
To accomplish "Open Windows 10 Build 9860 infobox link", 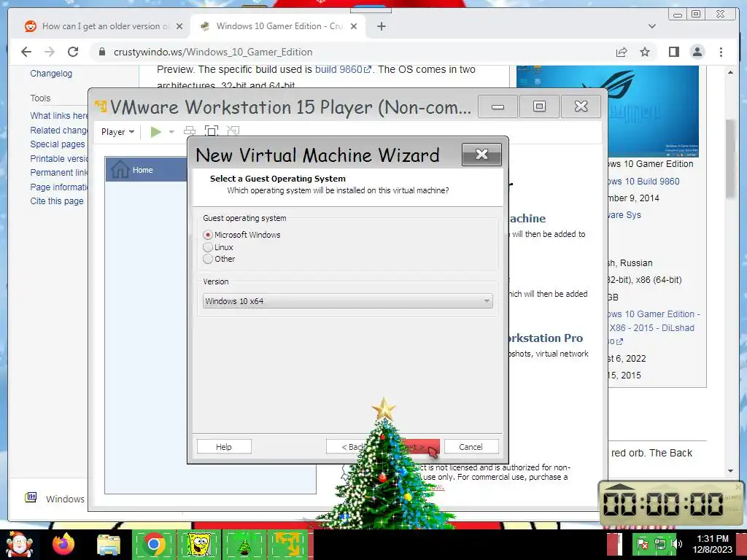I will 644,182.
